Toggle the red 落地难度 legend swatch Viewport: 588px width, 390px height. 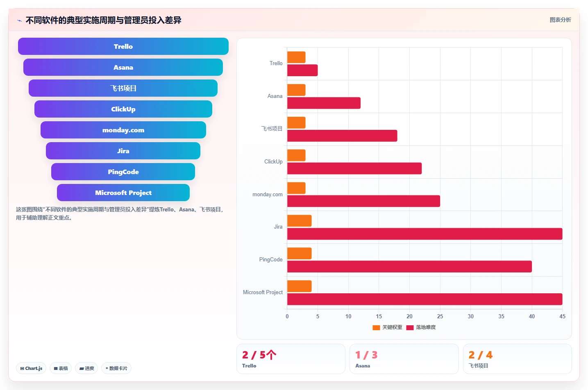pos(410,327)
